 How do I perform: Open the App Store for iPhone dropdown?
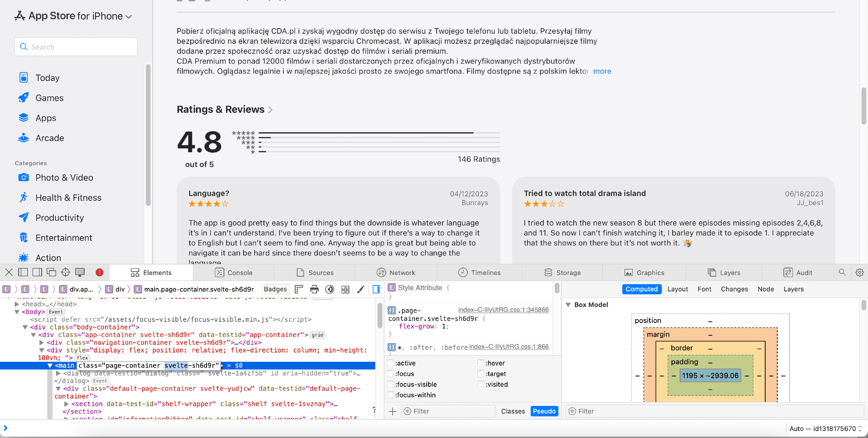pyautogui.click(x=74, y=16)
